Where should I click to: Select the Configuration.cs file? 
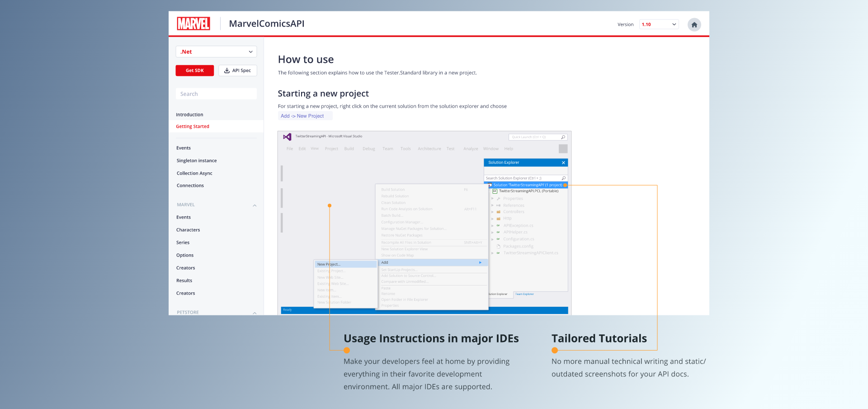point(519,239)
